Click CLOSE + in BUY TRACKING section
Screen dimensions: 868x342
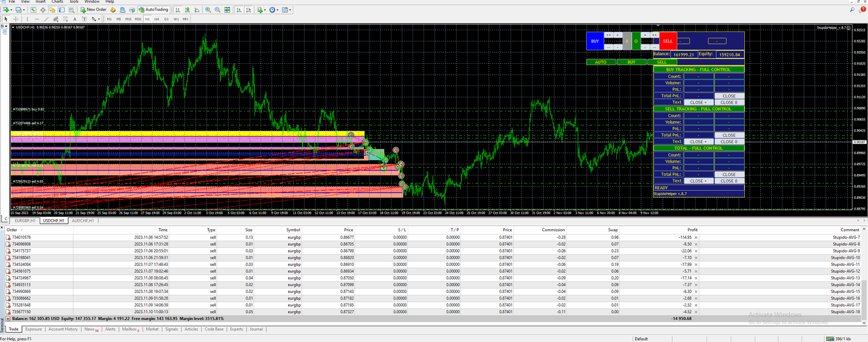698,103
